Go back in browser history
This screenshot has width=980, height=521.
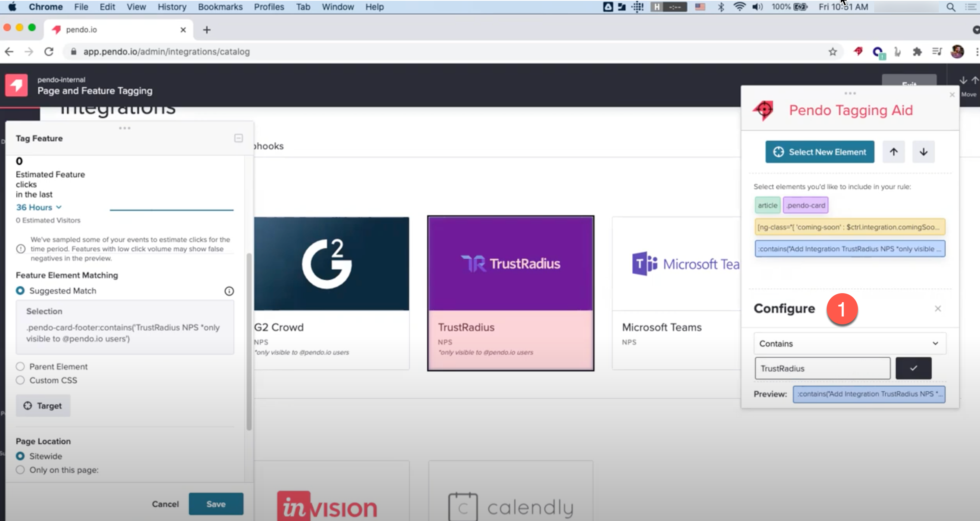(9, 52)
